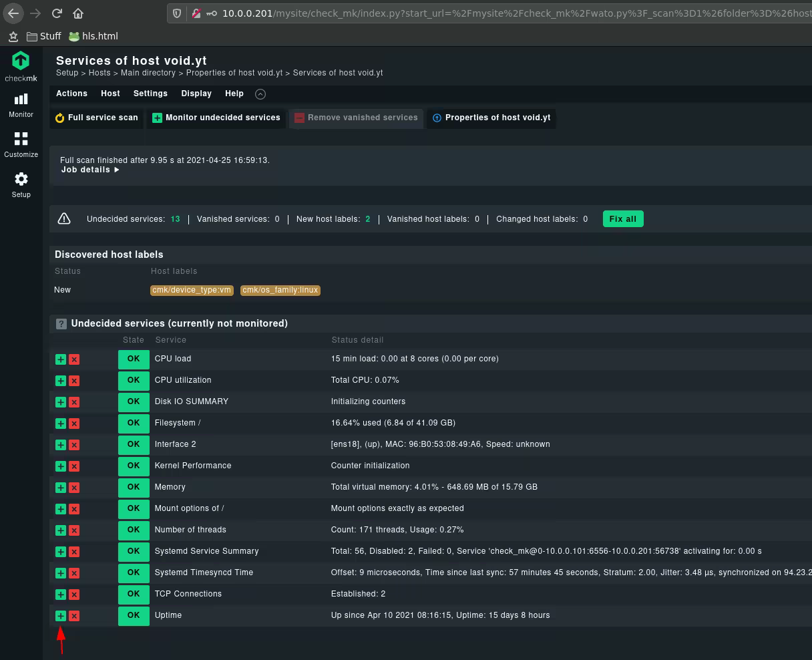Ignore Systemd Timesyncd Time with red X
Viewport: 812px width, 660px height.
[74, 573]
